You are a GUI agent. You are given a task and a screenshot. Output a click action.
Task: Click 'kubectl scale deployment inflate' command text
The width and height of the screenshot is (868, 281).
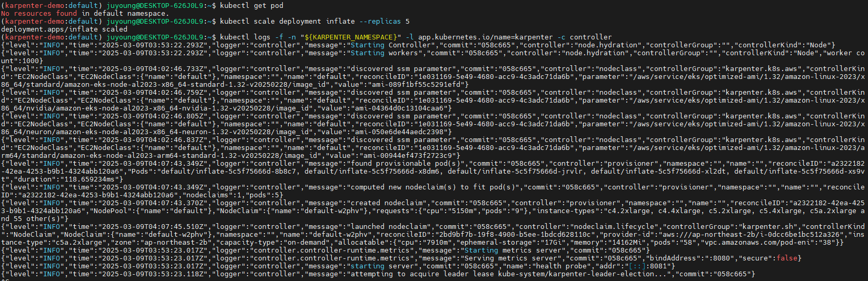click(288, 21)
